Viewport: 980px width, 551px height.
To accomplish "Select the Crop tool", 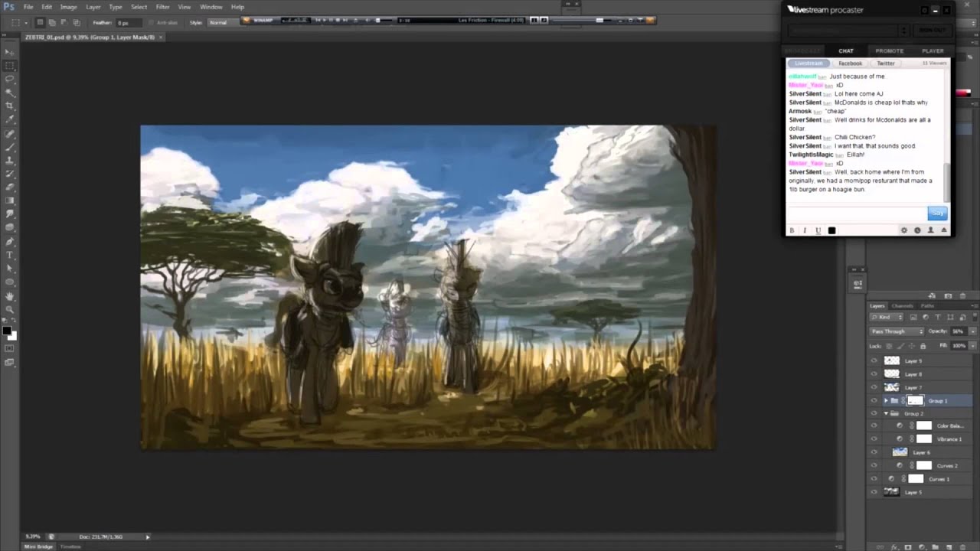I will pyautogui.click(x=10, y=105).
